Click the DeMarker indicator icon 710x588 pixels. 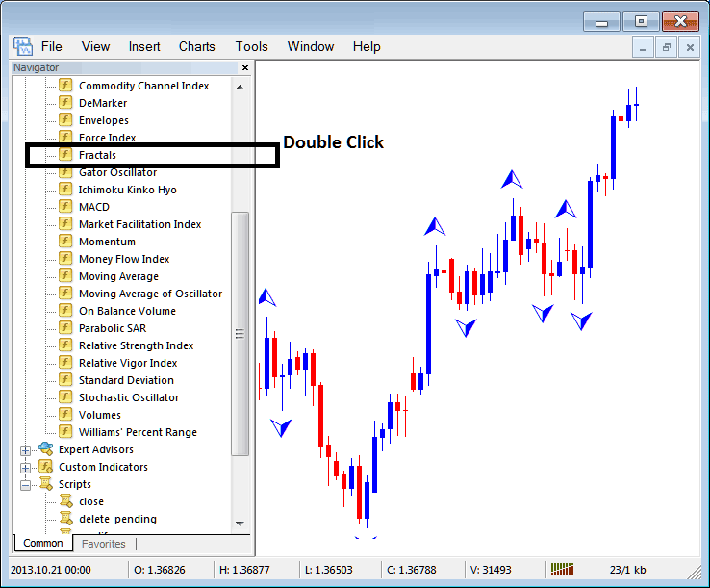coord(65,102)
